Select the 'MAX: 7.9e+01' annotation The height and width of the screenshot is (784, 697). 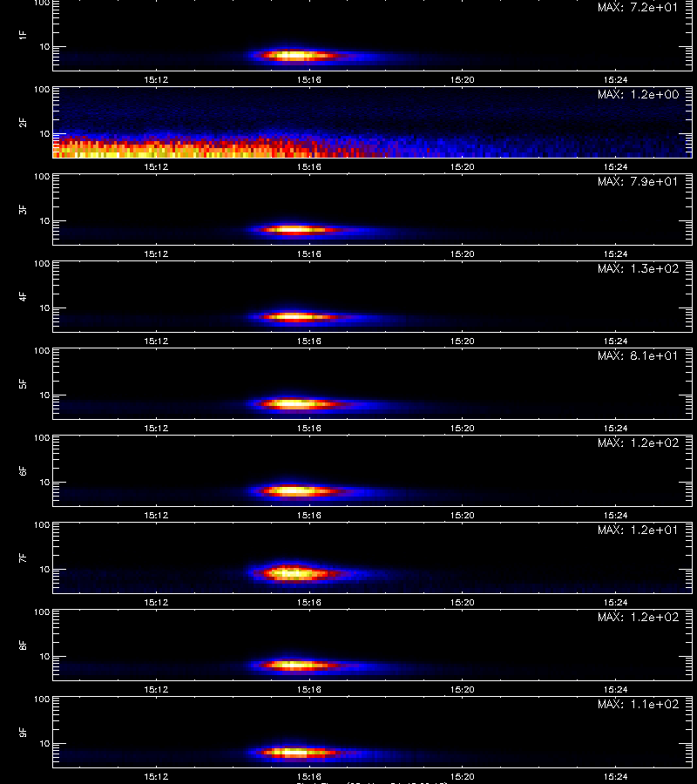(x=638, y=181)
